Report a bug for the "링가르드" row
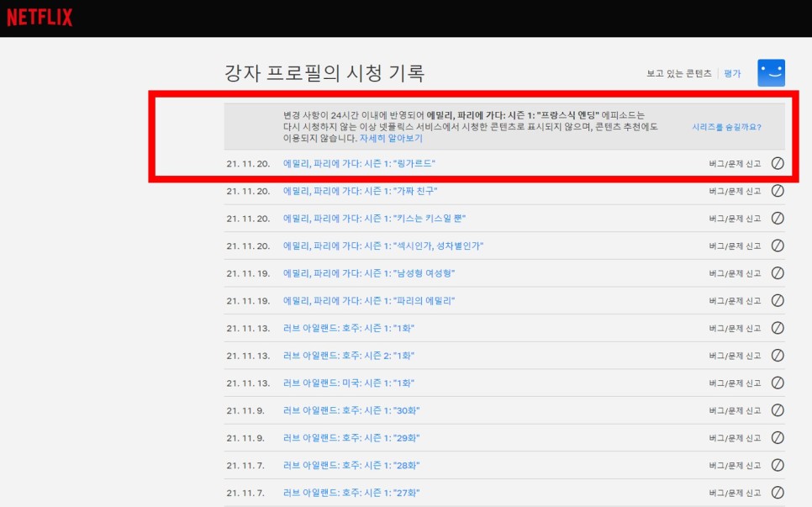This screenshot has width=812, height=507. click(x=735, y=164)
